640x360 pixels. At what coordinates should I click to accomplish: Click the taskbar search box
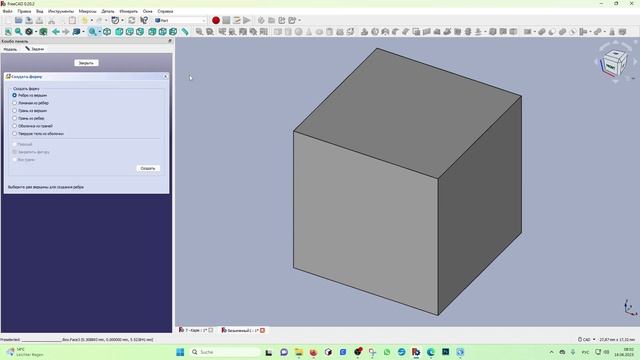pos(225,352)
